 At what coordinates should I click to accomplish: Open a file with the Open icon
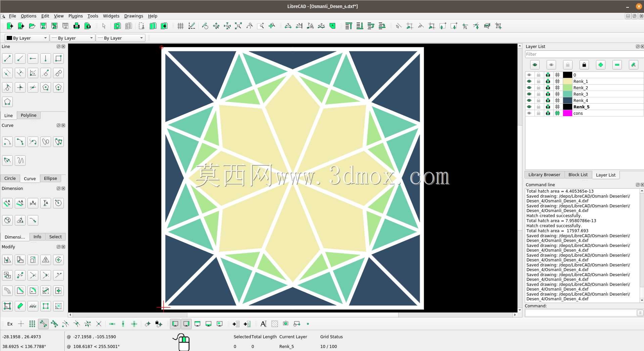(32, 26)
